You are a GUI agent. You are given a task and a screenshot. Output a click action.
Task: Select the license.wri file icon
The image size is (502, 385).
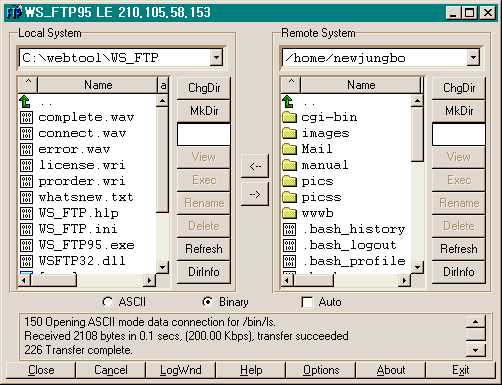click(x=26, y=165)
